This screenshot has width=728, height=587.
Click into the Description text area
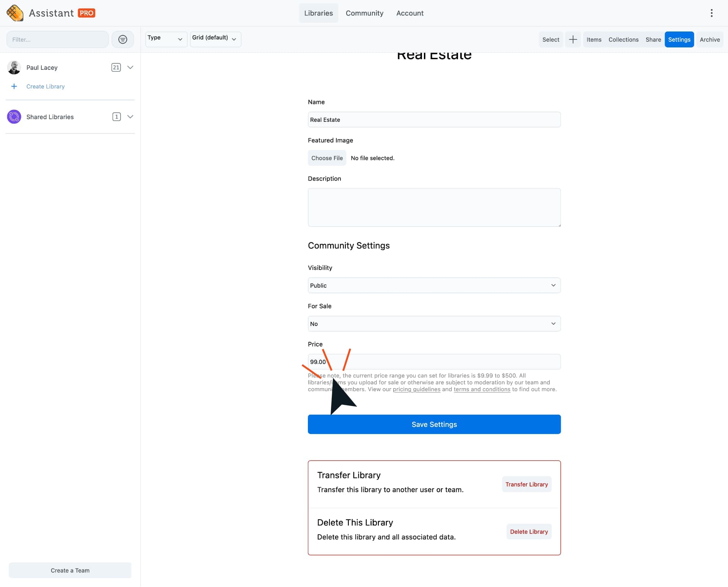434,208
